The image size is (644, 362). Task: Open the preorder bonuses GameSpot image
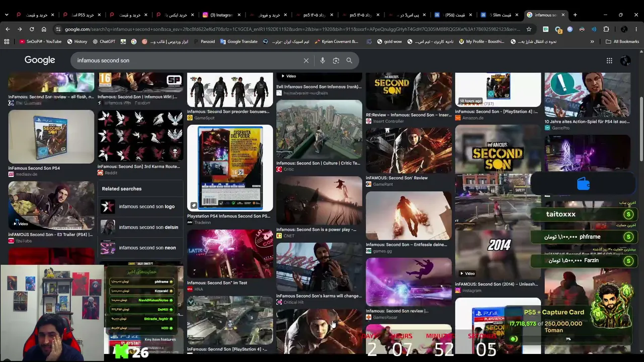tap(230, 90)
